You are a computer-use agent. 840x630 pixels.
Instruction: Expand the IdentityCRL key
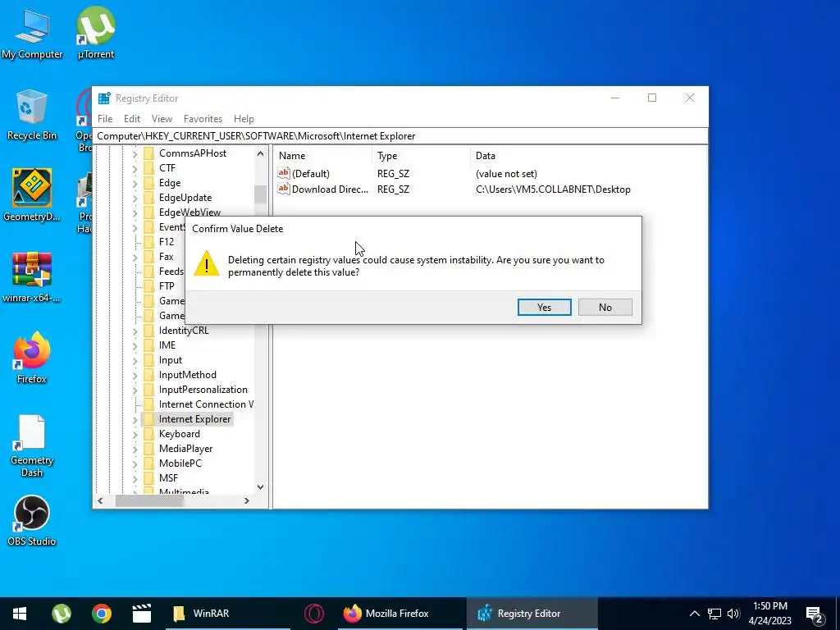135,331
